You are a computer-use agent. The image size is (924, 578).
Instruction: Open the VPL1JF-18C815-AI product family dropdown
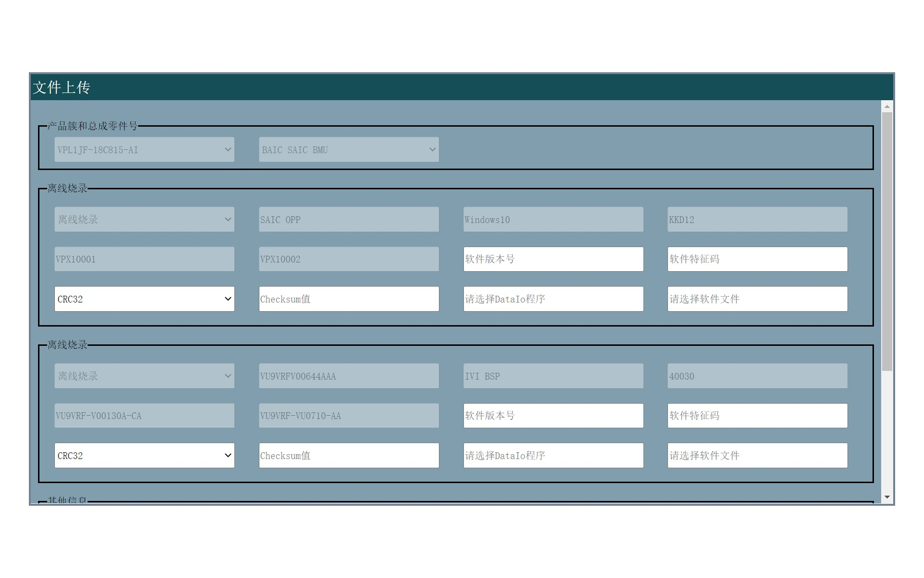144,149
